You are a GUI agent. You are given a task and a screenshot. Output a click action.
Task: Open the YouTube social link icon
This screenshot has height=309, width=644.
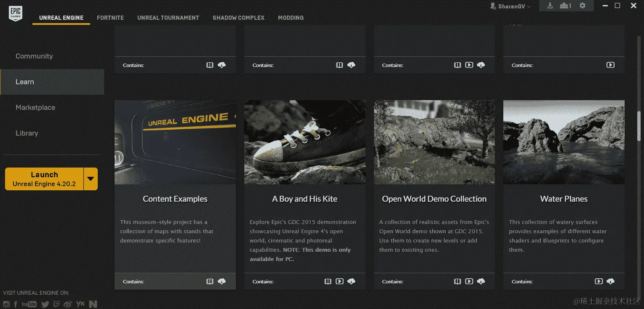[x=29, y=304]
